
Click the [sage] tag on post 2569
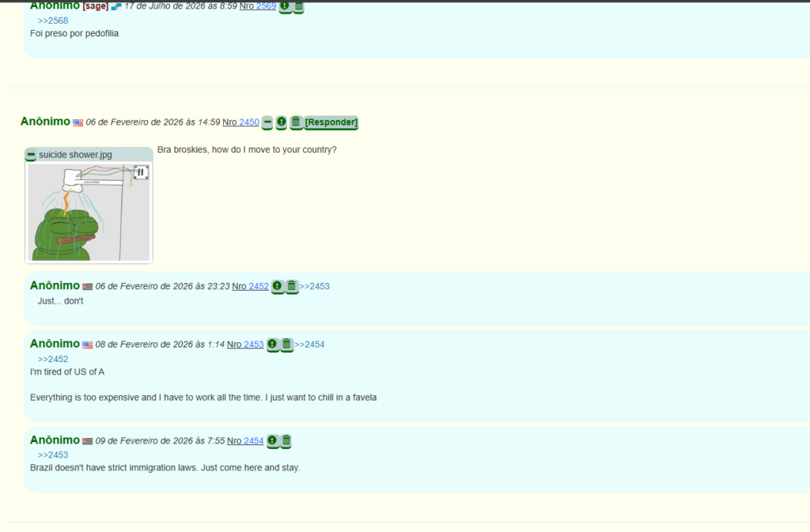tap(96, 6)
